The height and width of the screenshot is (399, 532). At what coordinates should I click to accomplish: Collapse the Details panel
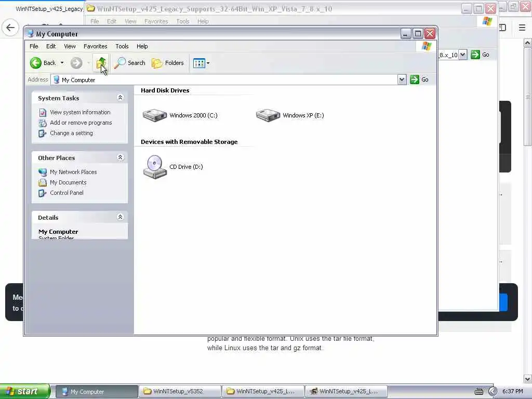(x=120, y=217)
